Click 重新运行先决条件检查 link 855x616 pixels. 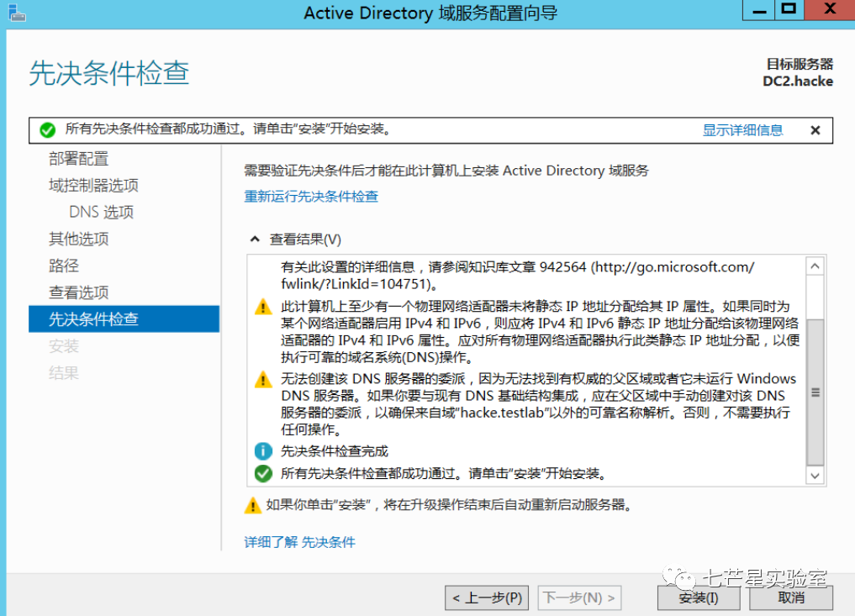(311, 197)
